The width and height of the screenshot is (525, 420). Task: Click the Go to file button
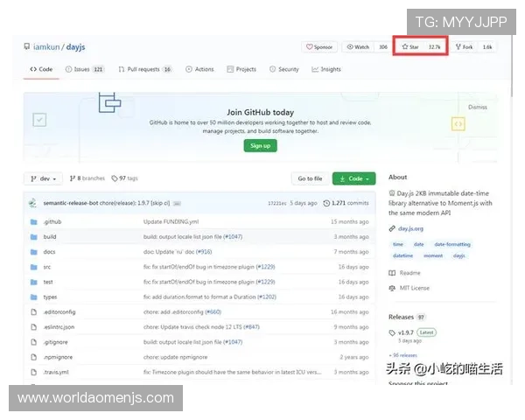click(310, 178)
